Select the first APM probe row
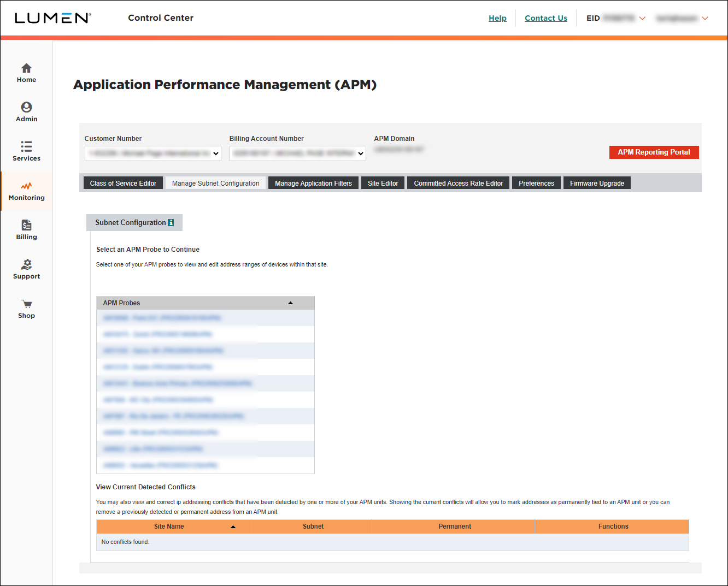The image size is (728, 586). [x=206, y=318]
